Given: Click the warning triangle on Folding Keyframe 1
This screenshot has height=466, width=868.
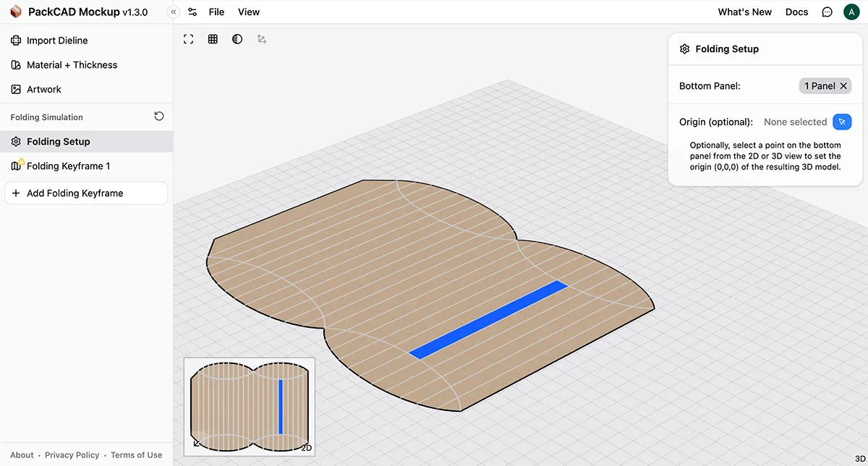Looking at the screenshot, I should click(x=22, y=161).
